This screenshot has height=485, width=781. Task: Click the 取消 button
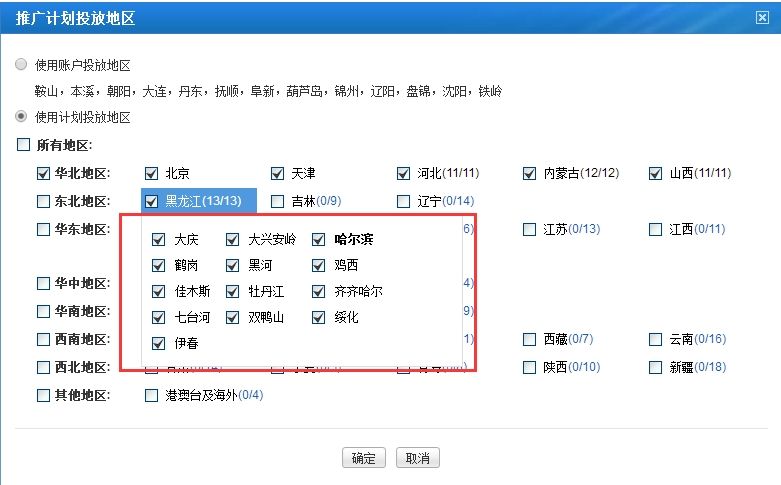[x=417, y=458]
